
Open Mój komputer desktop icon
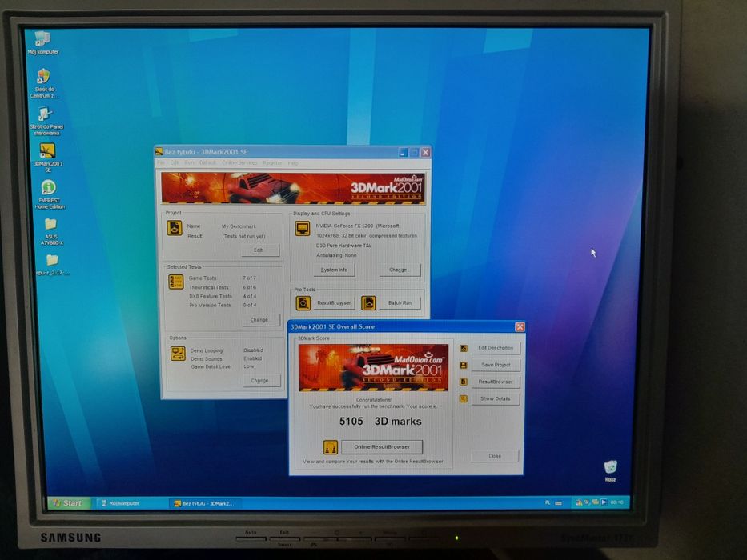42,42
